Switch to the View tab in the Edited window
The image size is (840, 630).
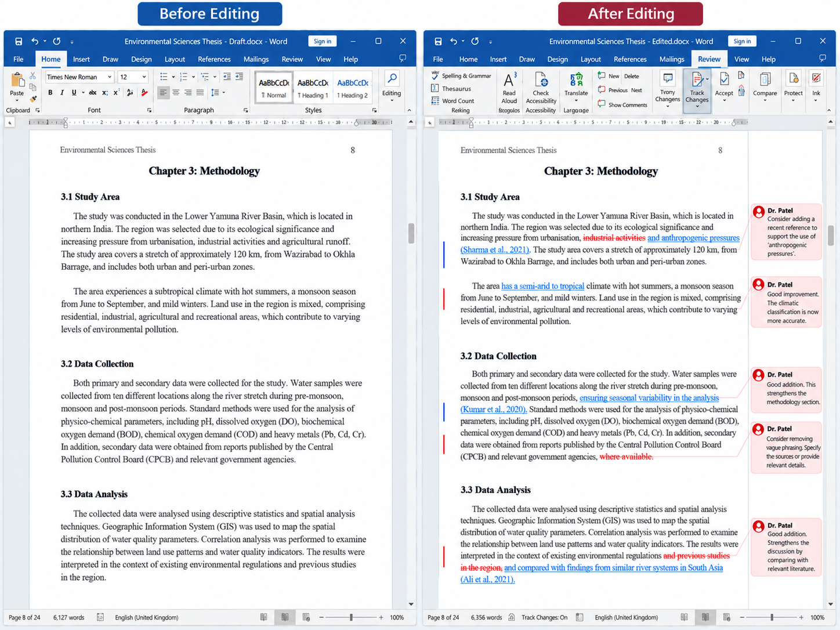(x=741, y=59)
